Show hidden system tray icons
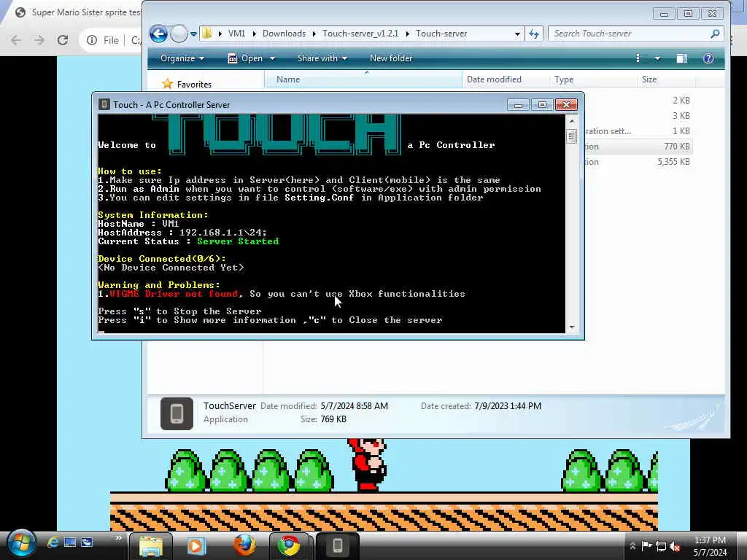The width and height of the screenshot is (747, 560). 632,546
